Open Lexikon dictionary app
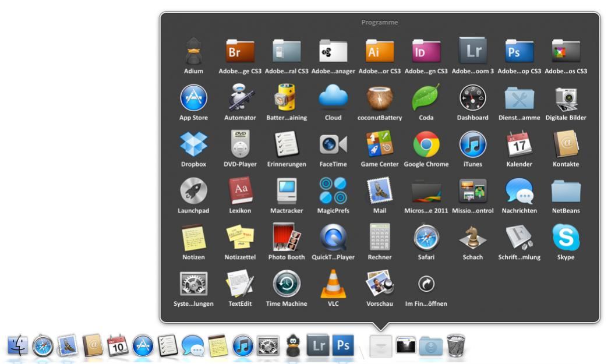 coord(240,191)
